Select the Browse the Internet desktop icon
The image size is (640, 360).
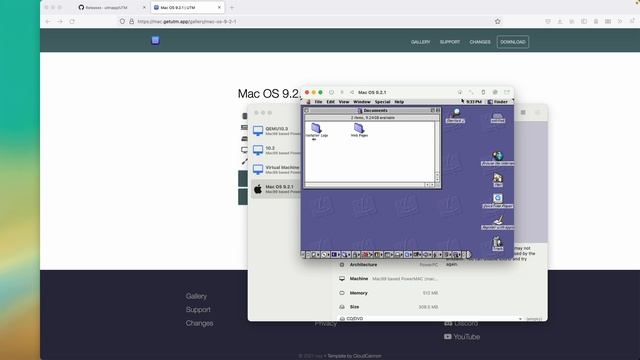pyautogui.click(x=497, y=158)
